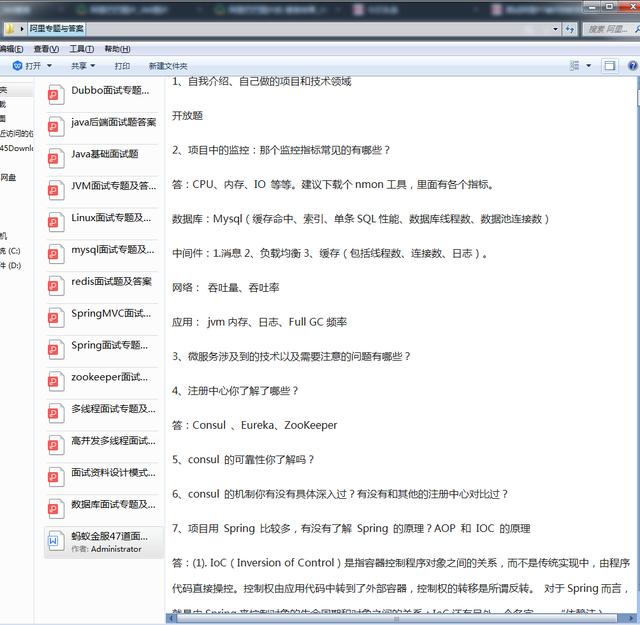The height and width of the screenshot is (625, 640).
Task: Select the Linux面试专题及 PDF icon
Action: 55,222
